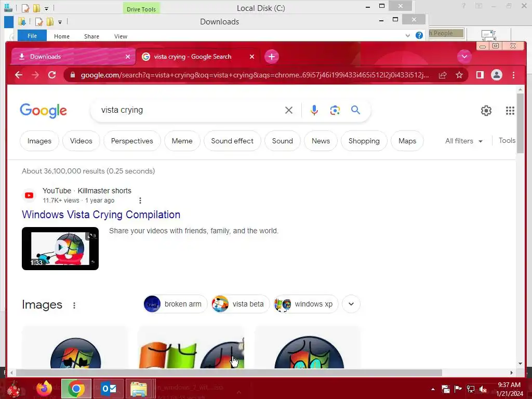Open Images section options menu

(x=74, y=305)
